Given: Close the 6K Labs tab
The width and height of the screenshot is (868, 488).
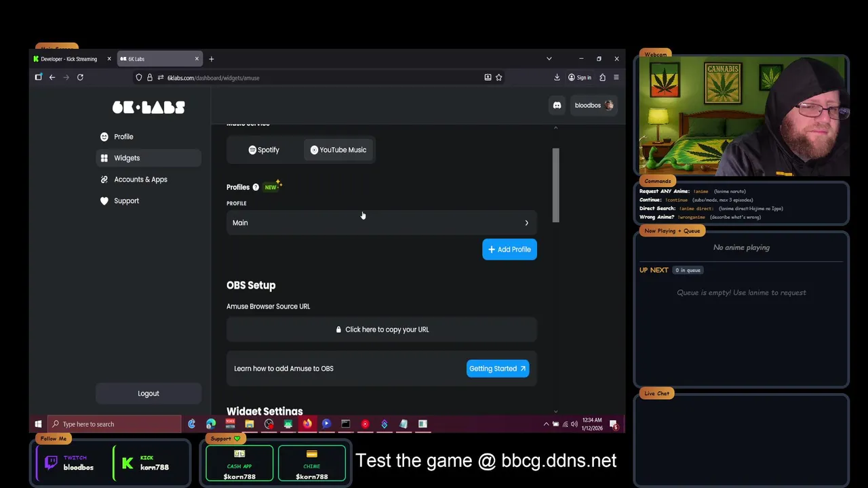Looking at the screenshot, I should 197,59.
